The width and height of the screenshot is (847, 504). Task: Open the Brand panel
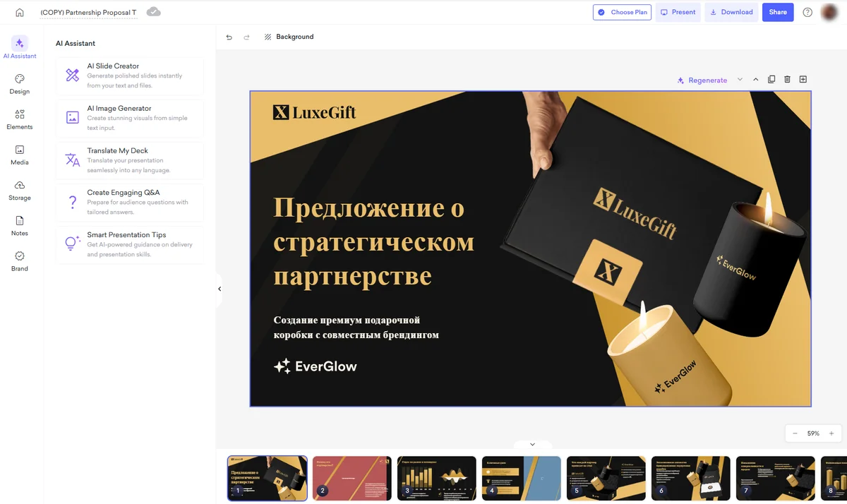click(20, 260)
